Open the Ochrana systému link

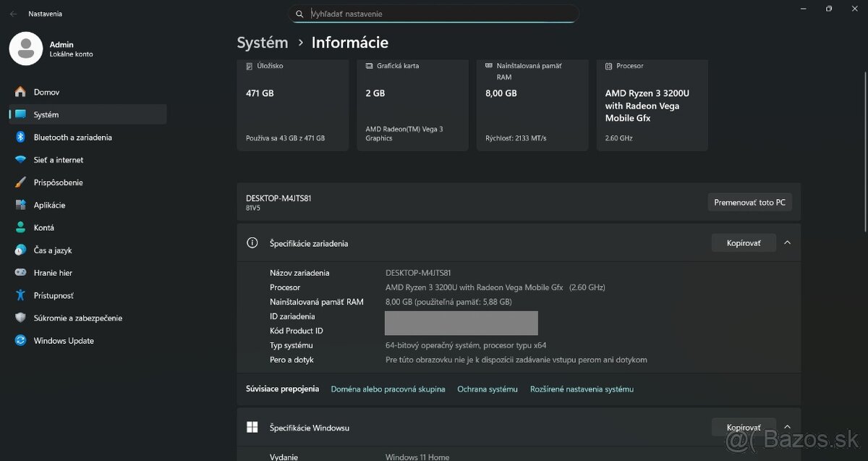click(x=487, y=389)
